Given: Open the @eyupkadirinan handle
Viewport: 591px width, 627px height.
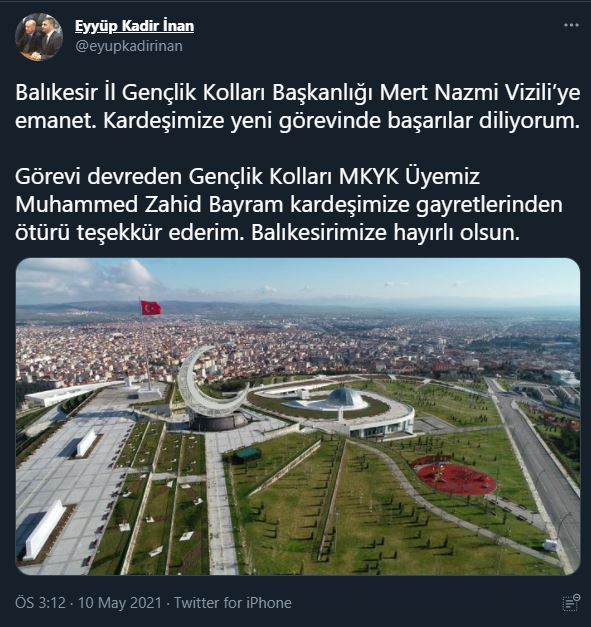Looking at the screenshot, I should [129, 46].
